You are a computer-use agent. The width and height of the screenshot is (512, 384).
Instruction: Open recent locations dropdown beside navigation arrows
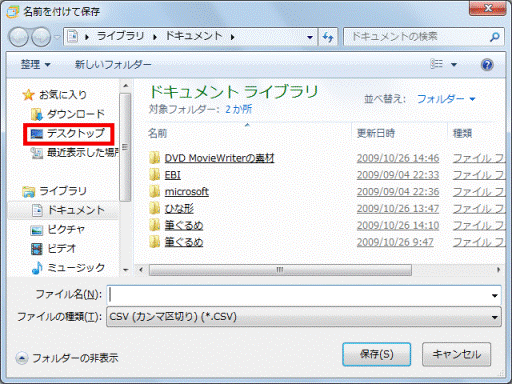(x=57, y=37)
